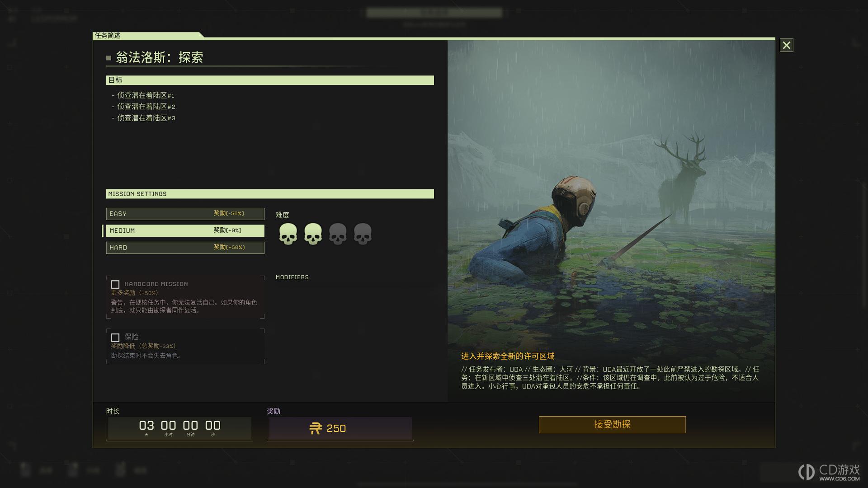Screen dimensions: 868x488
Task: Click the MODIFIERS label
Action: click(292, 277)
